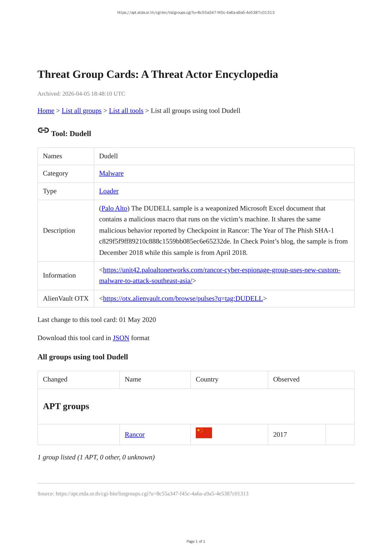Go to Home breadcrumb link
392x554 pixels.
(x=46, y=111)
